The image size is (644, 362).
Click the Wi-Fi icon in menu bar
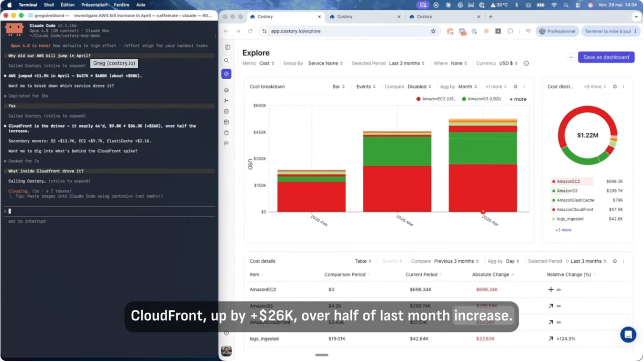pyautogui.click(x=554, y=5)
